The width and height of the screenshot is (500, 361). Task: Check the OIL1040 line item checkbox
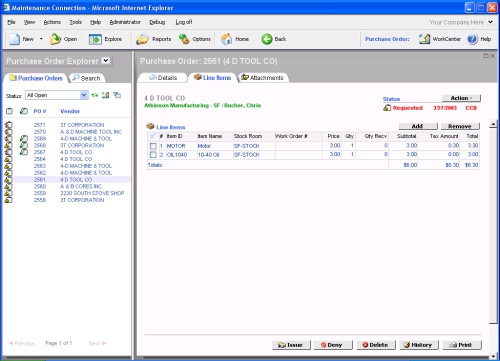click(153, 155)
